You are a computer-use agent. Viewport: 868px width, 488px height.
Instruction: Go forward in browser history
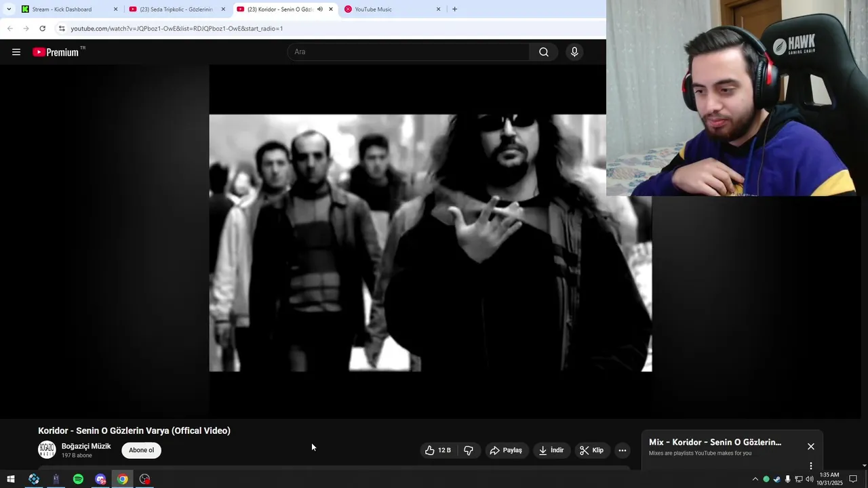tap(26, 28)
